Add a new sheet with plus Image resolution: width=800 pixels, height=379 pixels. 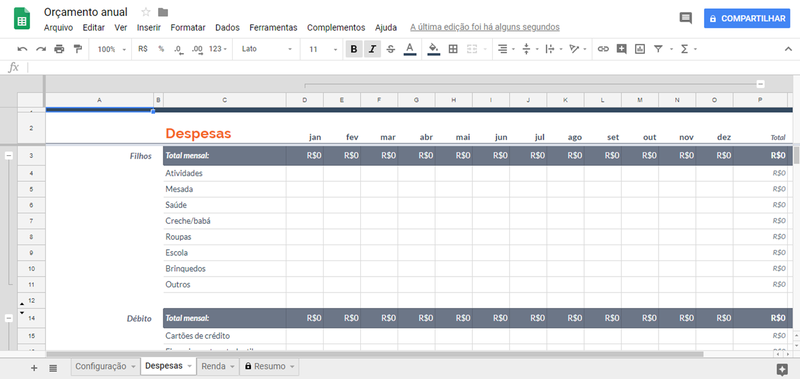point(34,368)
